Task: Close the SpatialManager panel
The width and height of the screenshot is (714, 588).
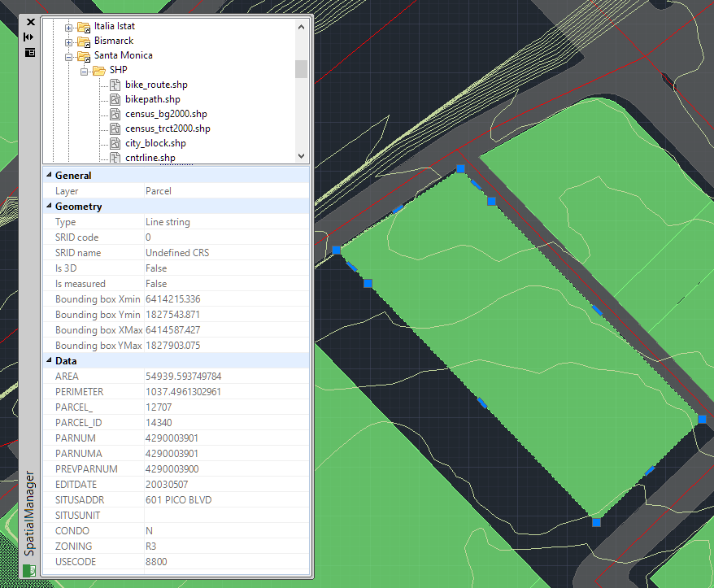Action: pos(30,22)
